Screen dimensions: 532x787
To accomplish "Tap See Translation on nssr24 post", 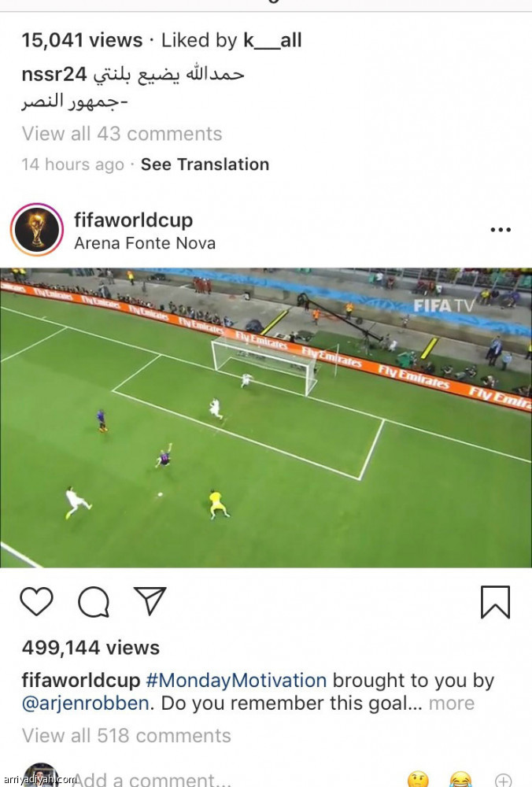I will coord(205,164).
